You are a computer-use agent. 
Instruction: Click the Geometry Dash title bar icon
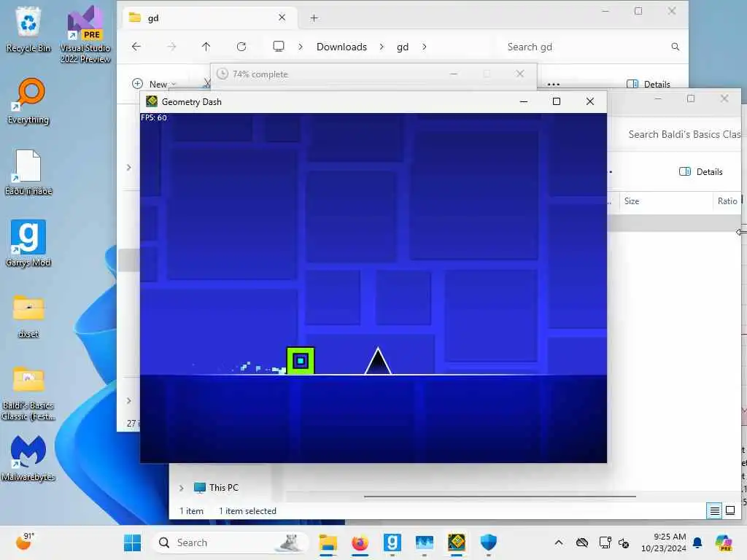pyautogui.click(x=152, y=101)
